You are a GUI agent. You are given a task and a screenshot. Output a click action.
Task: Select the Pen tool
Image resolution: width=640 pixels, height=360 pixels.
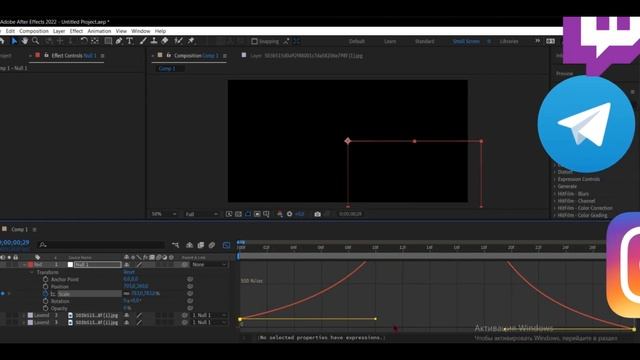click(119, 41)
